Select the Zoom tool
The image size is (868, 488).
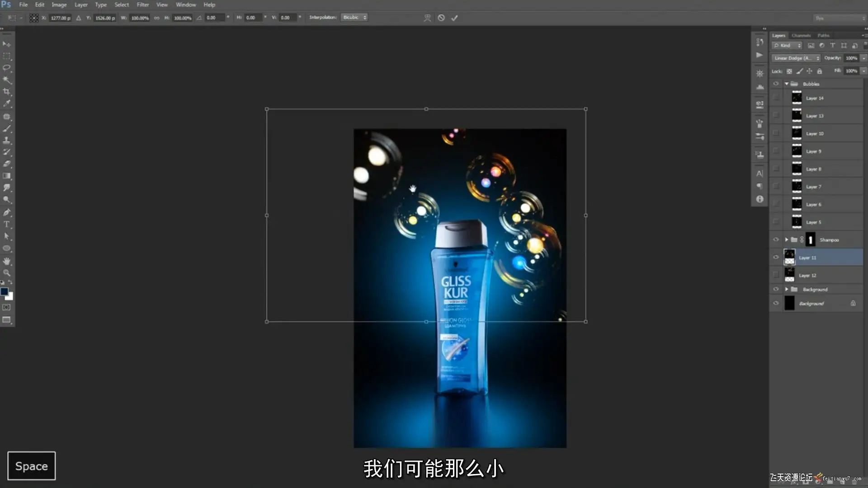pyautogui.click(x=6, y=273)
